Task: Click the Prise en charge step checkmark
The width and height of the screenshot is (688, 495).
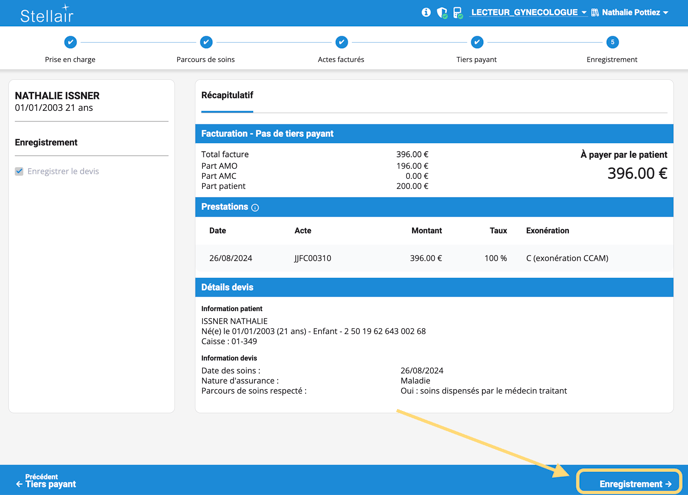Action: [70, 42]
